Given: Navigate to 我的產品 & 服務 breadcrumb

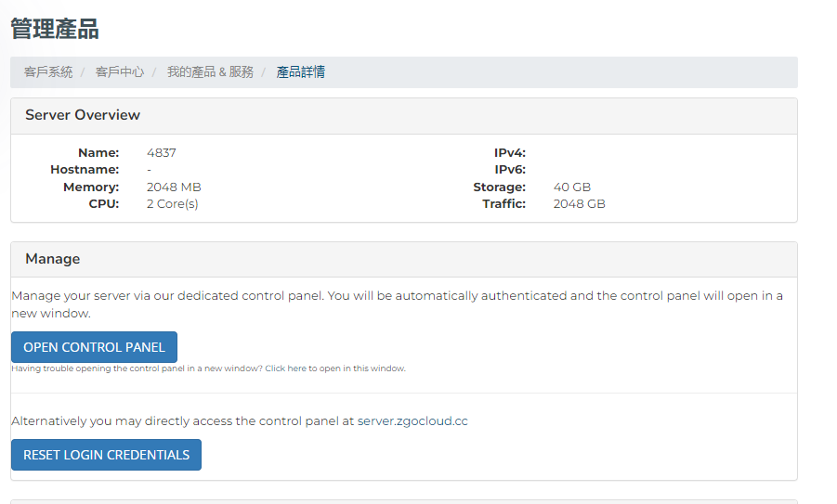Looking at the screenshot, I should pyautogui.click(x=210, y=72).
